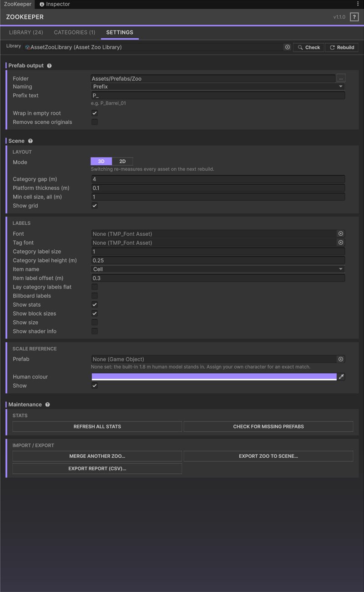Click the Item label offset field
This screenshot has width=364, height=592.
click(218, 278)
